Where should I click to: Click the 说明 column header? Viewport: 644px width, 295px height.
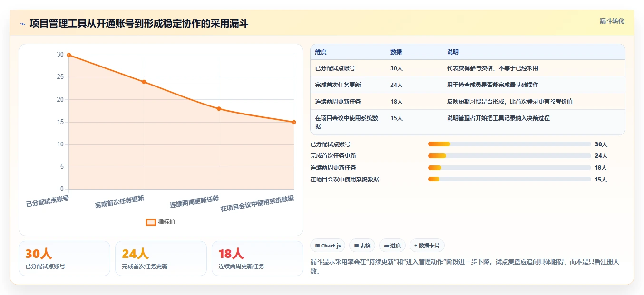click(x=453, y=52)
